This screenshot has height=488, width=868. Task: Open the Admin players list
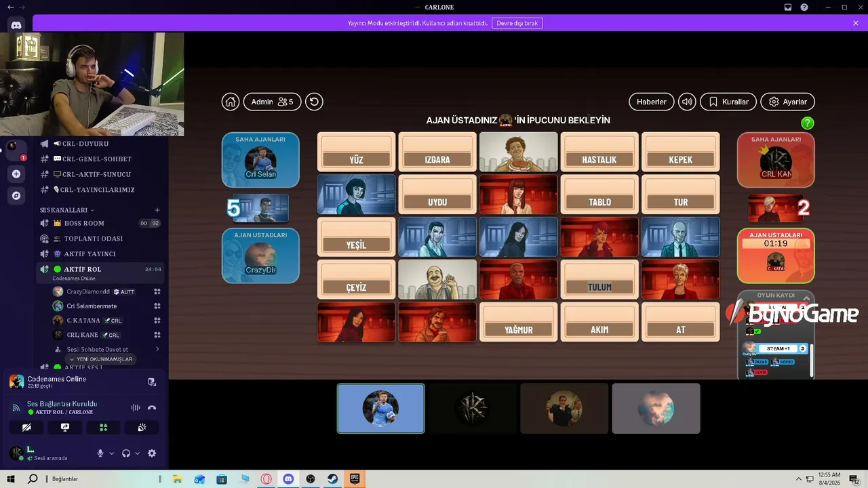click(x=273, y=102)
